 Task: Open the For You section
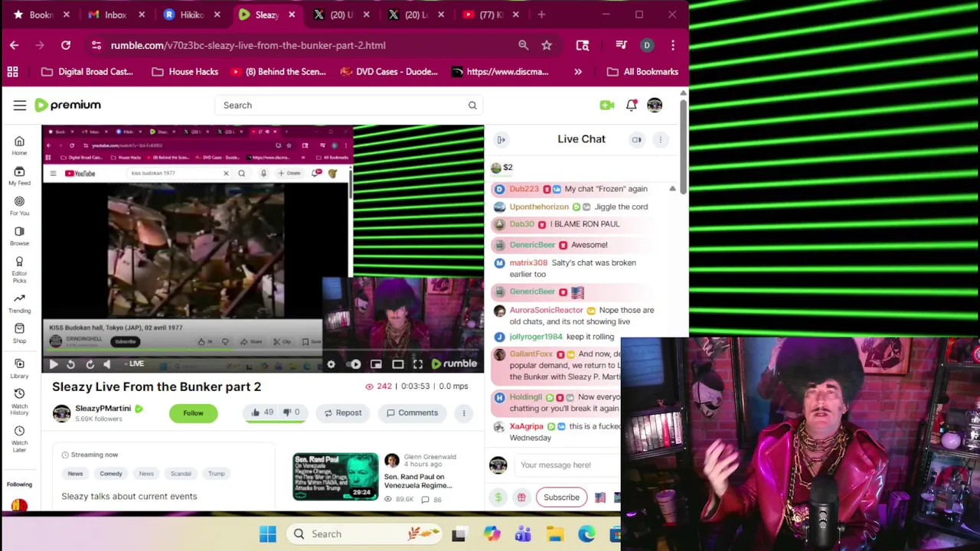[x=19, y=206]
